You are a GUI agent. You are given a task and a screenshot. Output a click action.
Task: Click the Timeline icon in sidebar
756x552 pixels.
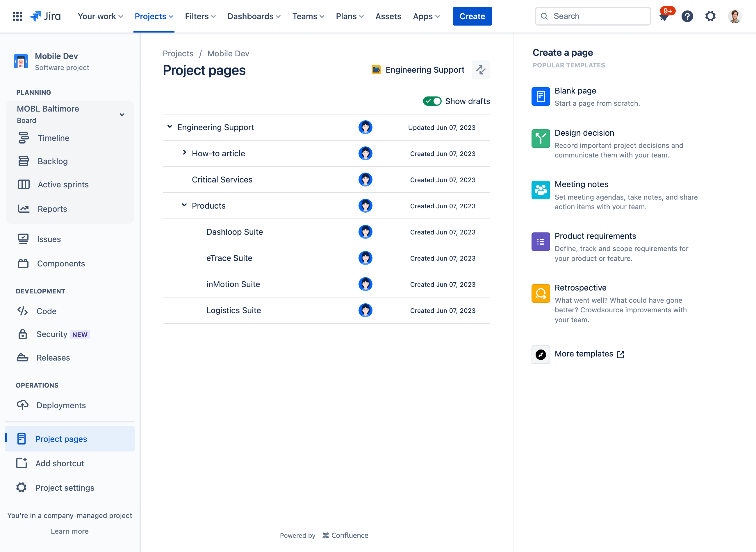pyautogui.click(x=24, y=138)
